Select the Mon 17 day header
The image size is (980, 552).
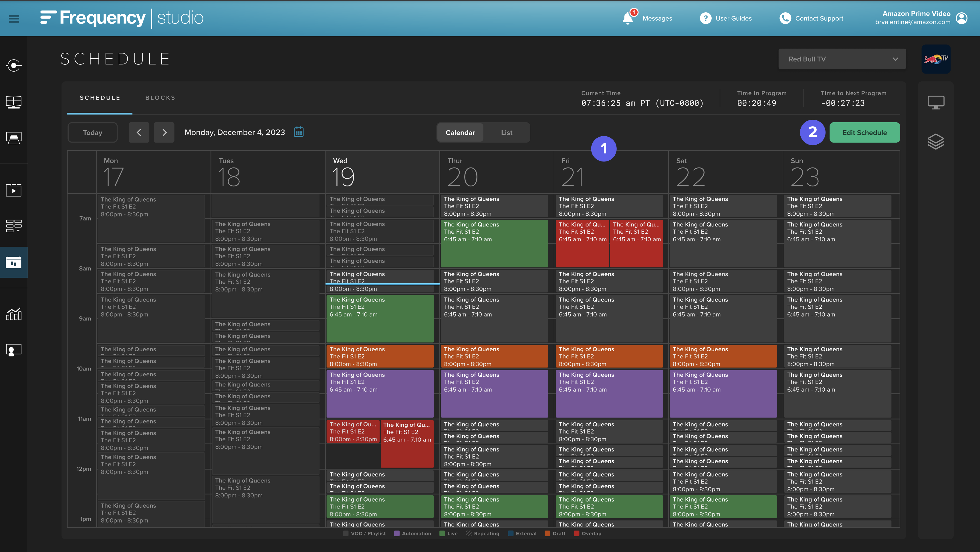click(x=153, y=172)
